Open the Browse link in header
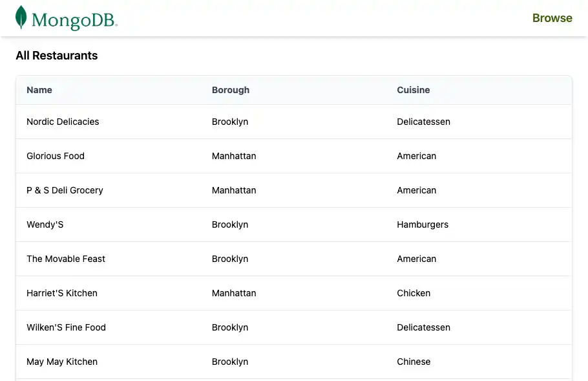The image size is (588, 381). [x=552, y=18]
